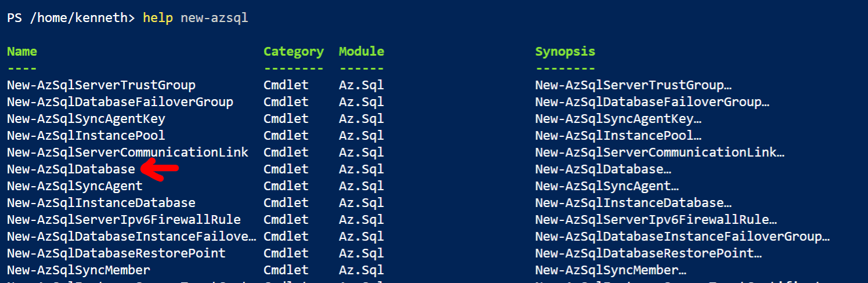Screen dimensions: 868x283
Task: Click the typed command "help new-azsql"
Action: [x=196, y=18]
